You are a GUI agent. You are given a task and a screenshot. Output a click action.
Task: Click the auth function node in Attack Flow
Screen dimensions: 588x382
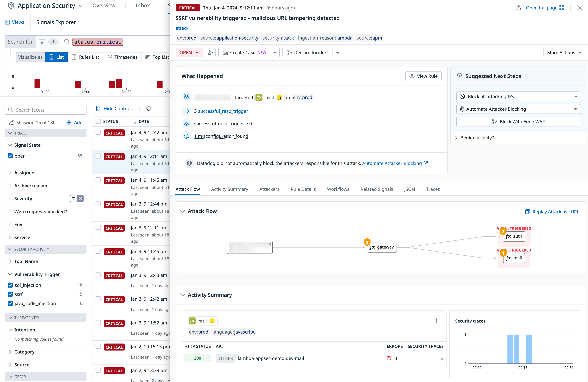(x=514, y=236)
